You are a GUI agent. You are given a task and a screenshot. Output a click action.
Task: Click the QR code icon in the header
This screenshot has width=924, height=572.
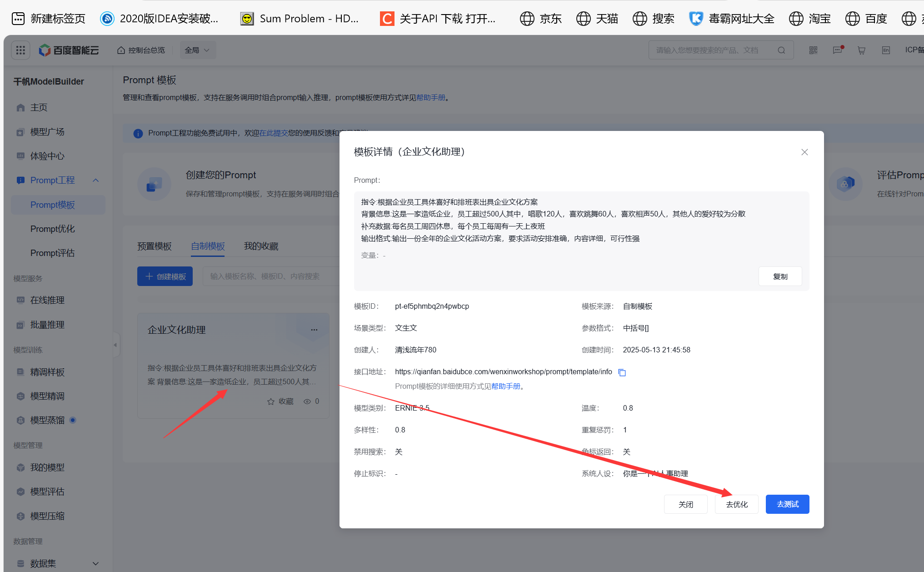click(813, 50)
